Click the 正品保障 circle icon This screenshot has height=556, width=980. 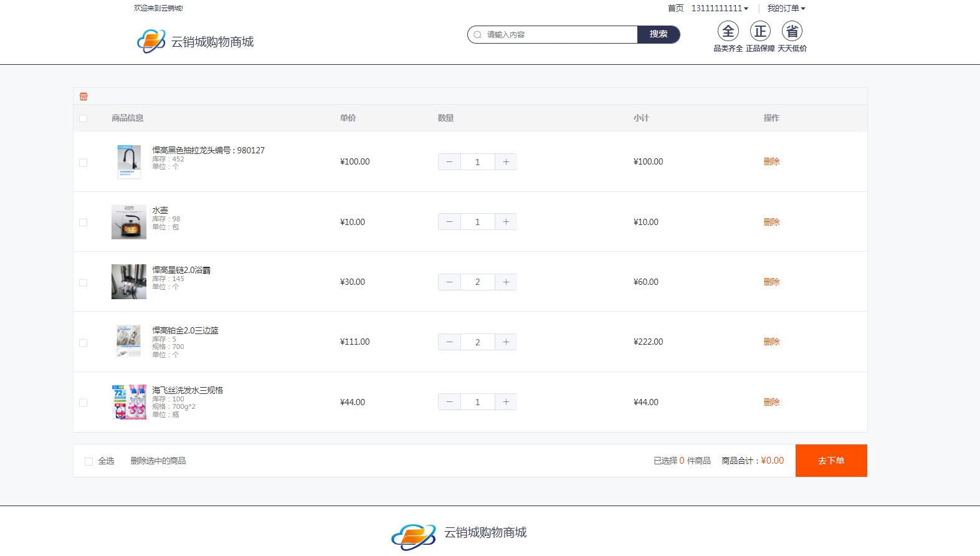pos(760,31)
